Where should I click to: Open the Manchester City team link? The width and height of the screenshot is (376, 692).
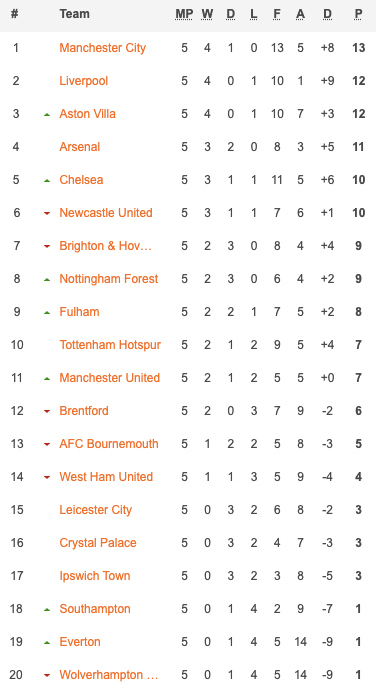102,48
